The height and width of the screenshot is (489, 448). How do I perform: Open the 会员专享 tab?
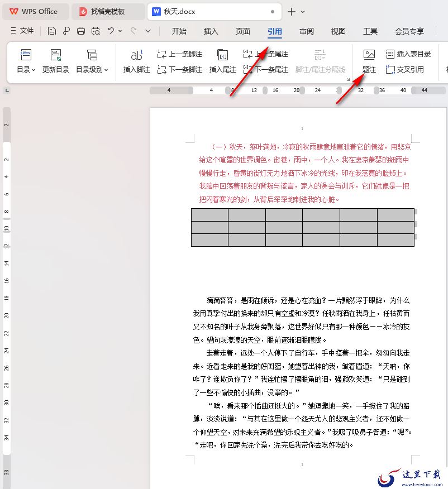click(409, 31)
